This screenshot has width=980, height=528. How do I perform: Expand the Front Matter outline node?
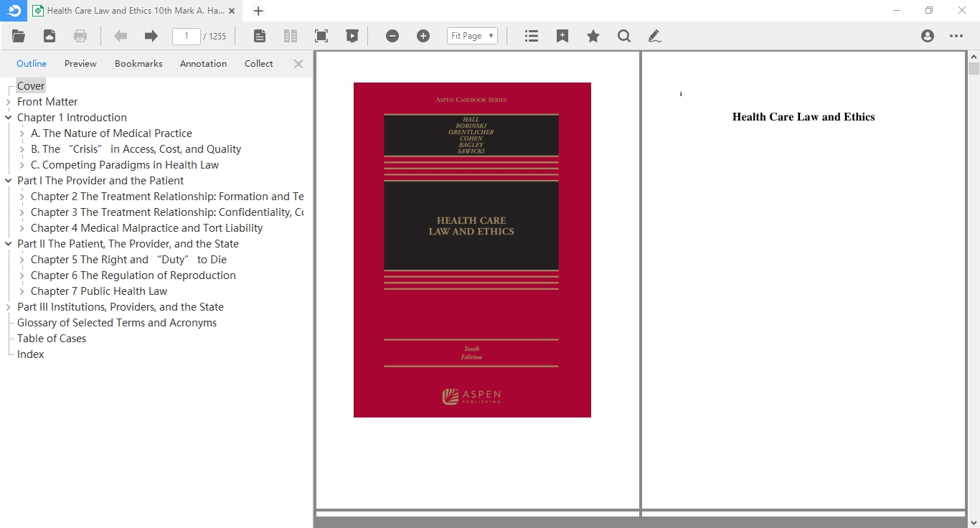click(x=9, y=102)
